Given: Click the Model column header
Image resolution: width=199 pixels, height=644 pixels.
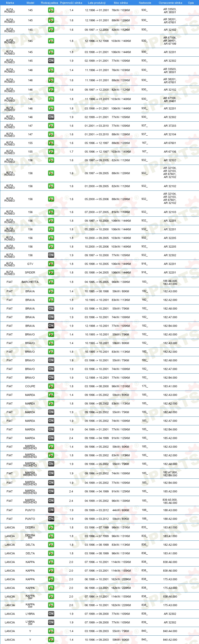Looking at the screenshot, I should click(30, 3).
